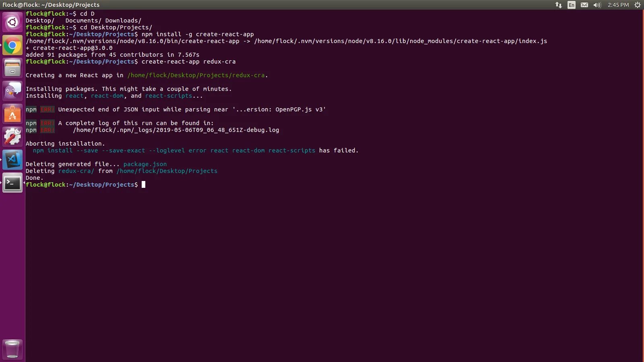
Task: Click 'has failed.' text
Action: [x=339, y=150]
